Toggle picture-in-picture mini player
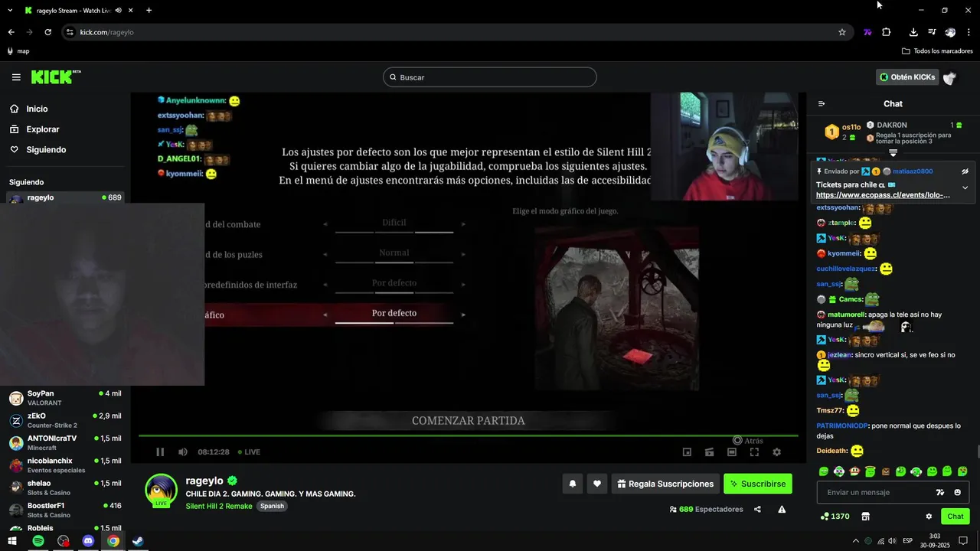This screenshot has width=980, height=551. 687,452
